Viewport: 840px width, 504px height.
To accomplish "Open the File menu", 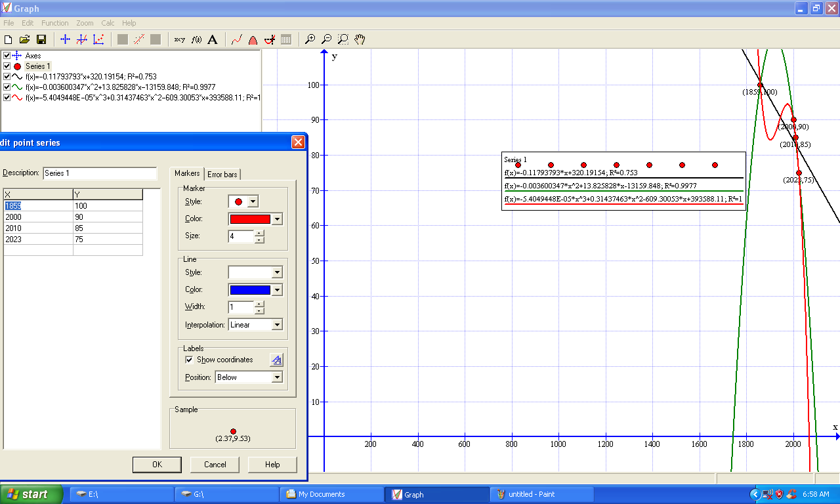I will click(x=9, y=23).
